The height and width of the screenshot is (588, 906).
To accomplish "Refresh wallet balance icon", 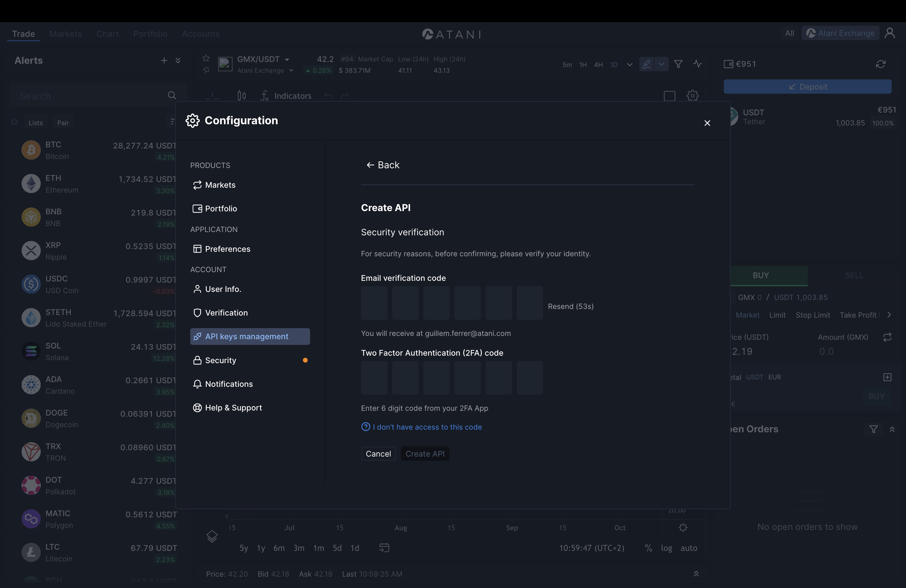I will tap(881, 64).
